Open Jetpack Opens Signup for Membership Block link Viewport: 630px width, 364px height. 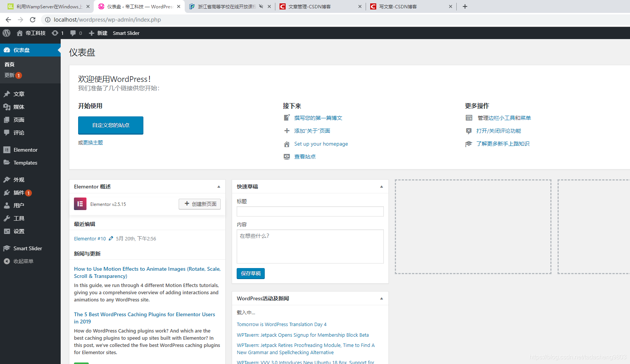click(x=303, y=335)
